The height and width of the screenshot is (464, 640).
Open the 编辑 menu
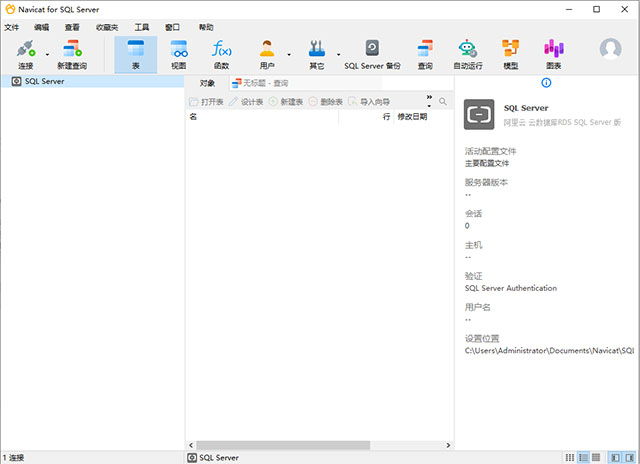[41, 27]
